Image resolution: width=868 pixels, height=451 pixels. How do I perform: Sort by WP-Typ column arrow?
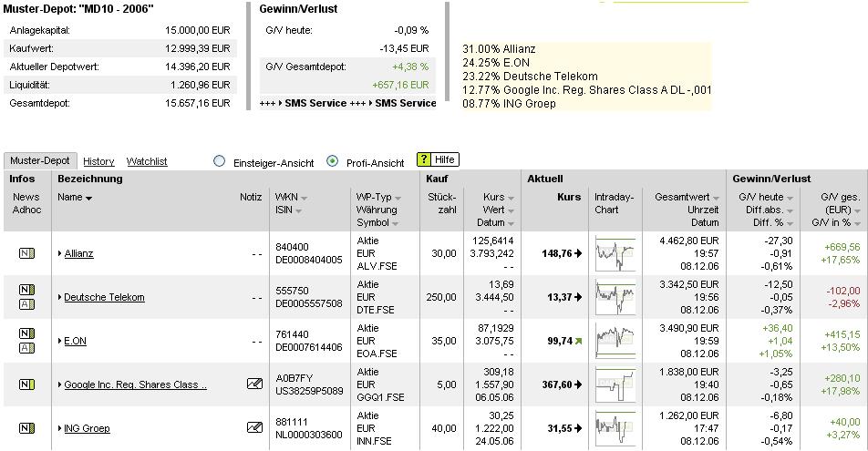(398, 198)
